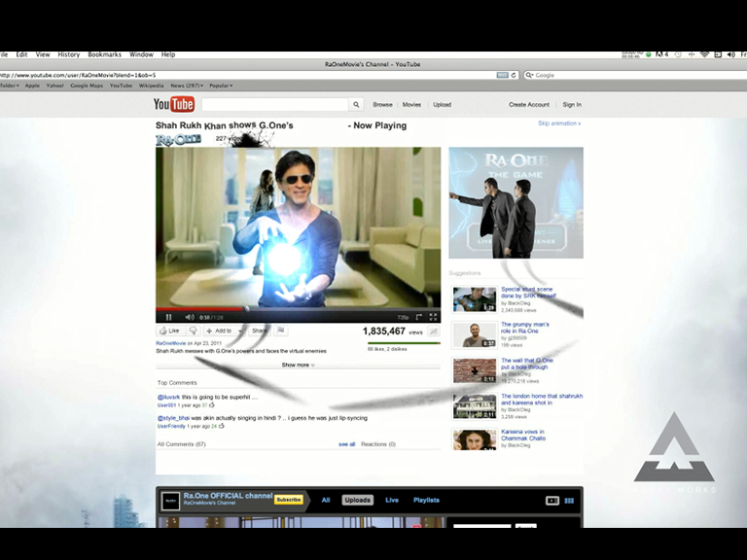Skip the channel animation
Image resolution: width=747 pixels, height=560 pixels.
click(x=559, y=123)
